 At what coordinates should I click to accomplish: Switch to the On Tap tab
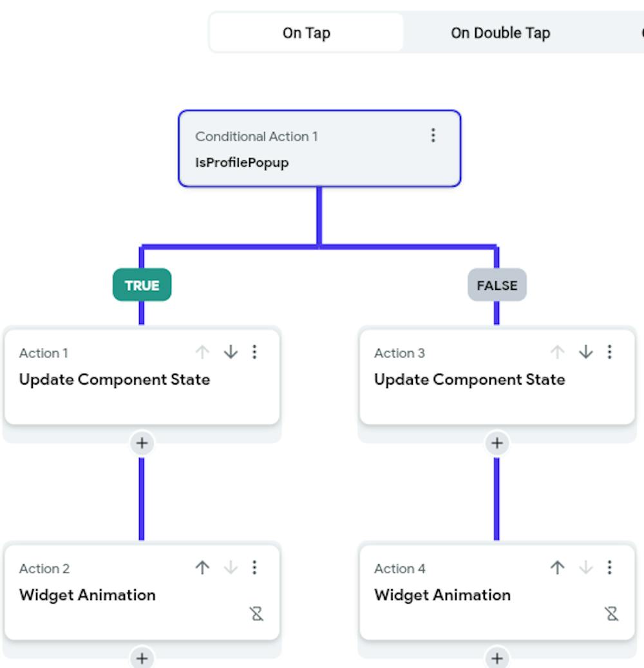pyautogui.click(x=307, y=33)
